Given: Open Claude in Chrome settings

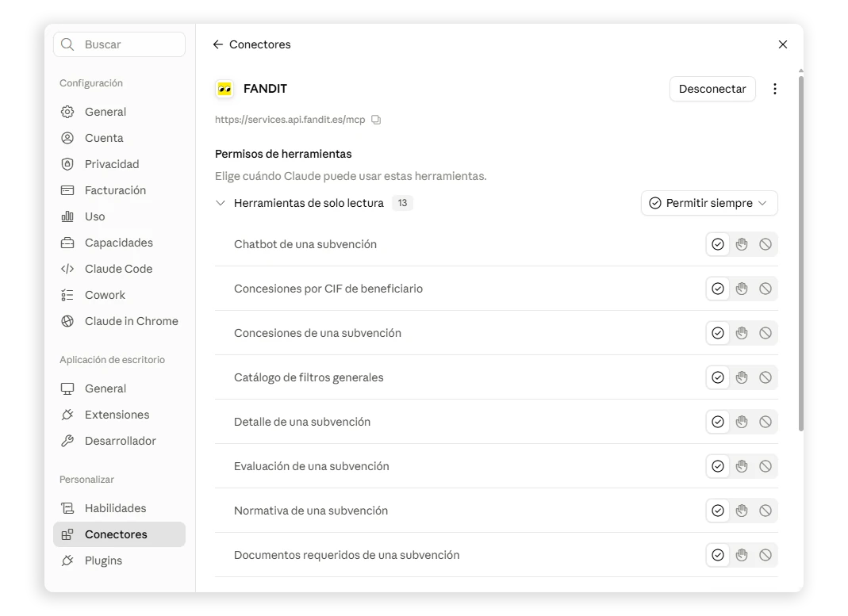Looking at the screenshot, I should 119,322.
